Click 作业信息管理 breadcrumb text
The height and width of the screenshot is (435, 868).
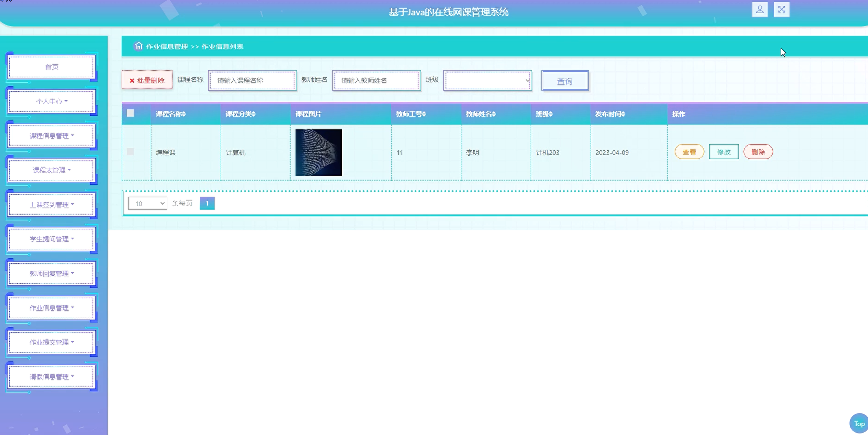click(x=167, y=46)
